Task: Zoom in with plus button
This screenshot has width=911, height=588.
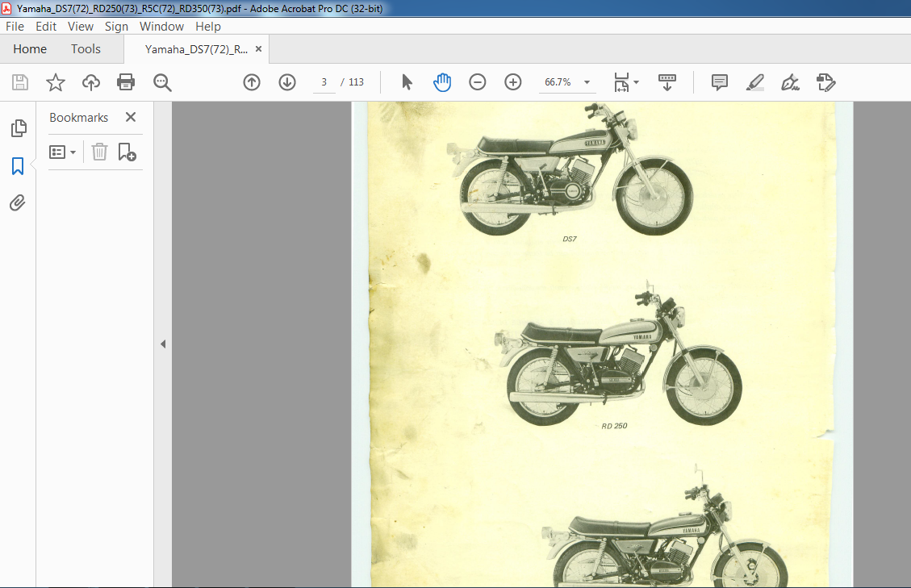Action: (513, 82)
